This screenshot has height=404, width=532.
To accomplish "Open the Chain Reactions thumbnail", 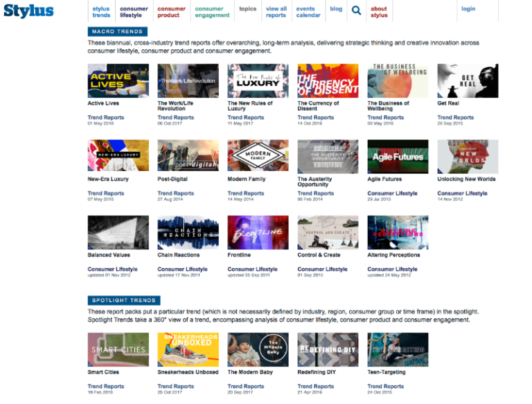I will click(188, 232).
